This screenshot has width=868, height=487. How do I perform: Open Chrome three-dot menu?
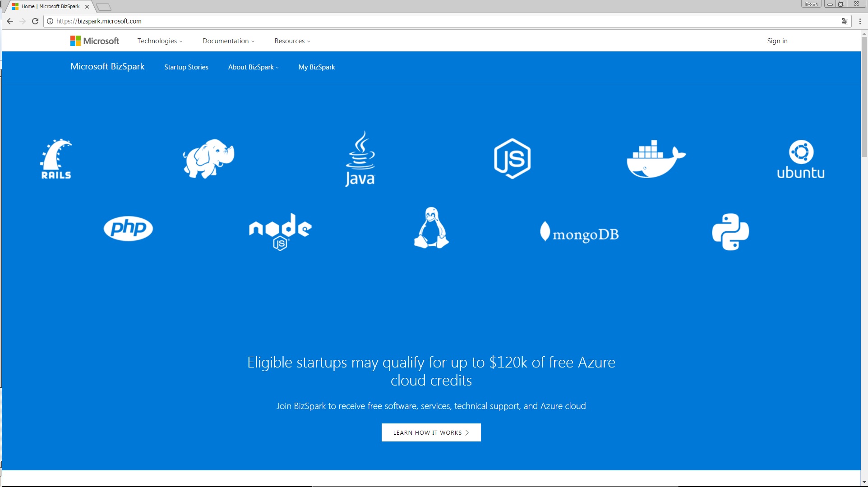tap(860, 21)
